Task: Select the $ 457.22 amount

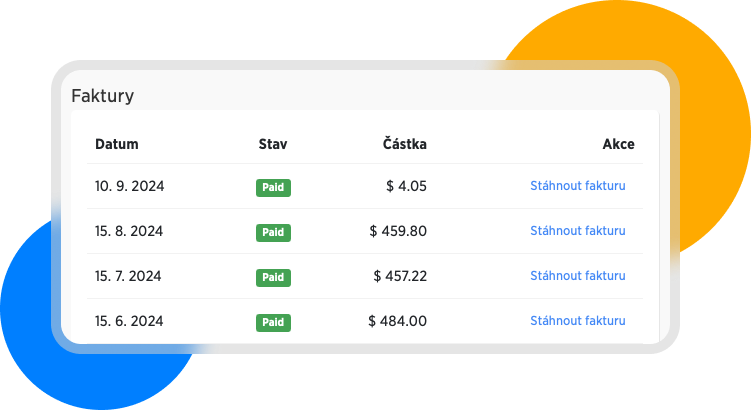Action: tap(400, 276)
